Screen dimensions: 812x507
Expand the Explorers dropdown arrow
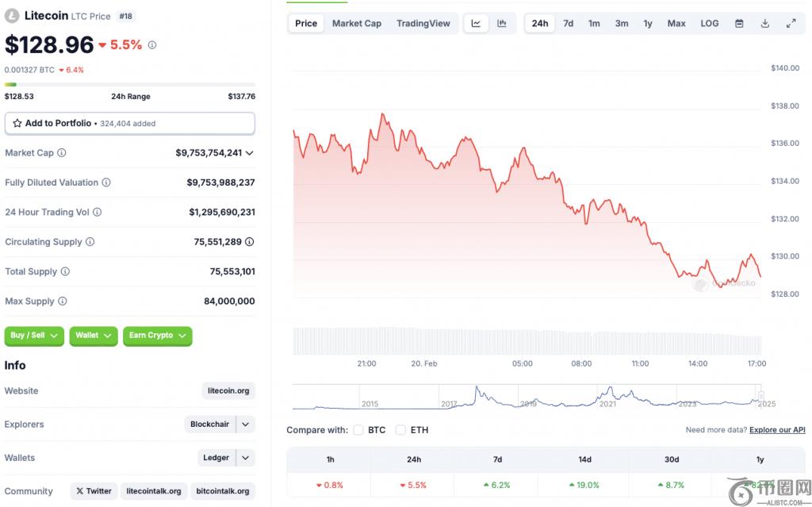point(246,424)
